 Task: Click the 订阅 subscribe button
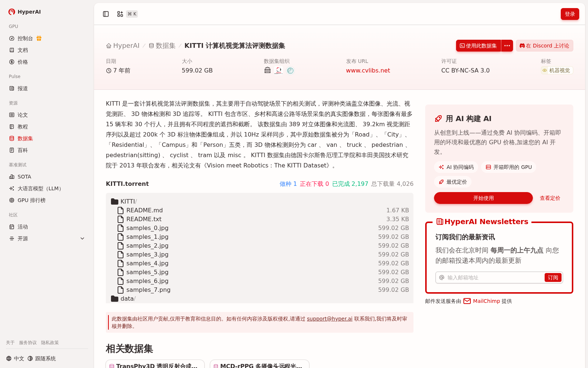click(553, 277)
